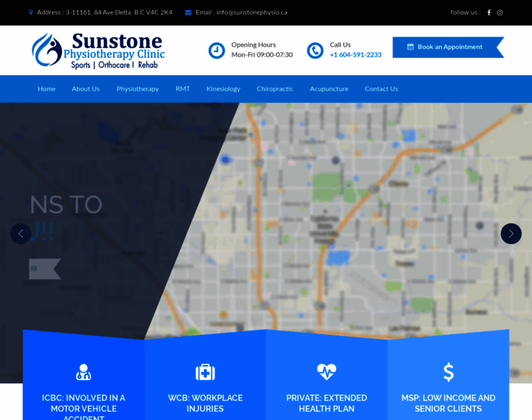Open the Instagram icon in top bar

coord(500,13)
